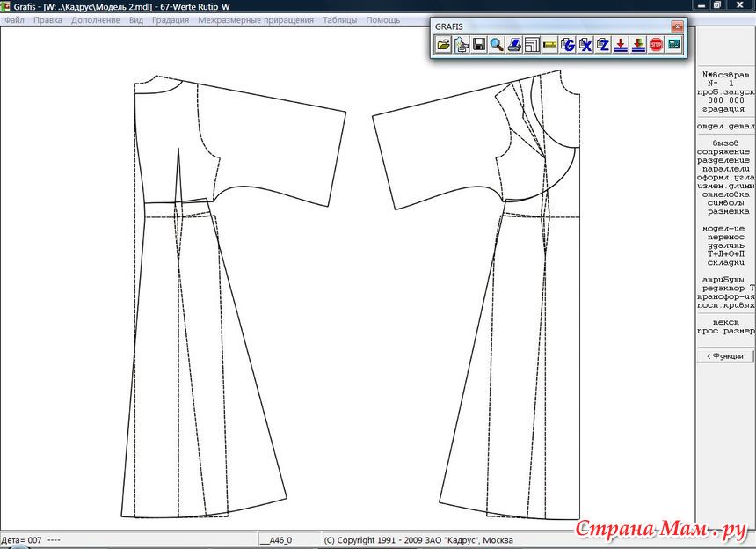756x549 pixels.
Task: Click the blue G copy icon
Action: click(568, 45)
